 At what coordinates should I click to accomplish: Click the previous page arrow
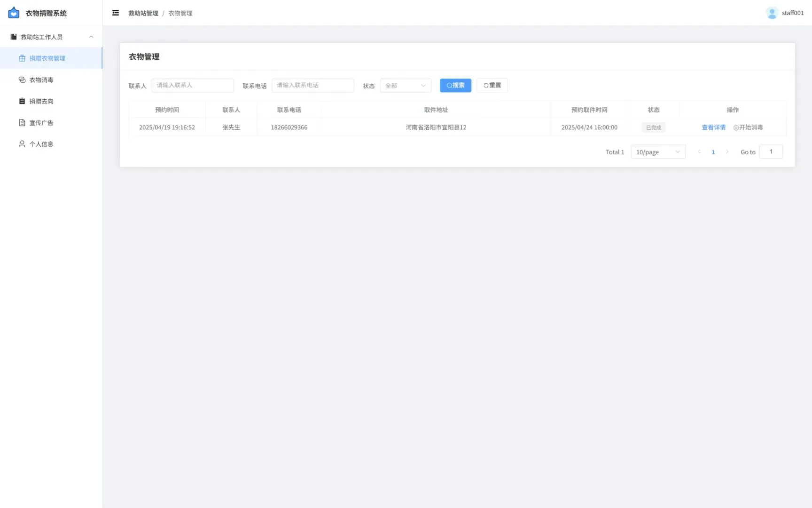(699, 152)
